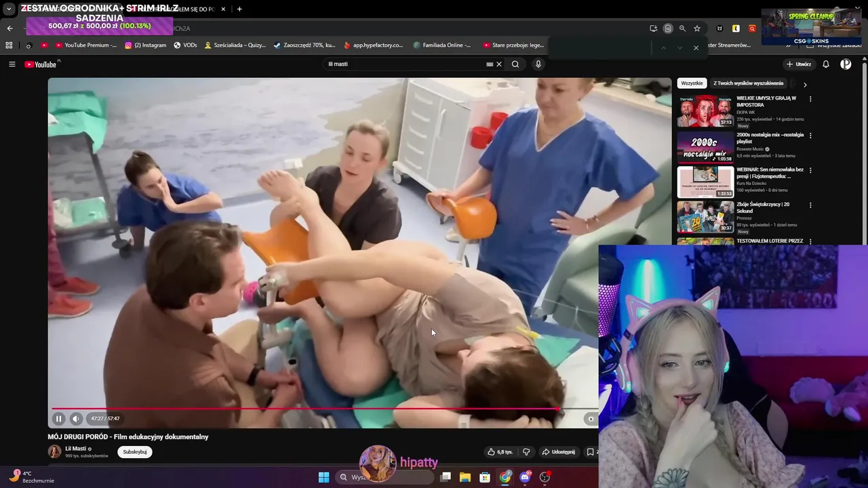868x488 pixels.
Task: Go to the YouTube home logo
Action: coord(41,64)
